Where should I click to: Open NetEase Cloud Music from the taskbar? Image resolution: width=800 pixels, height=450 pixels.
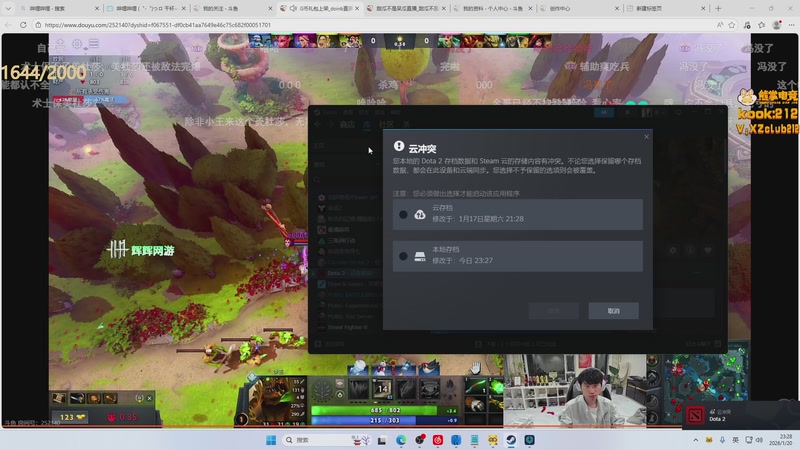pos(438,440)
